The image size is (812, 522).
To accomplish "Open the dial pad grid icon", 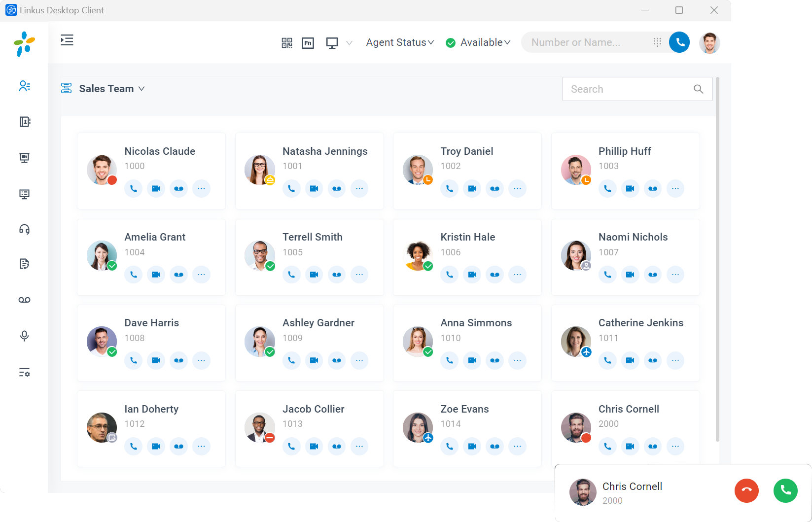I will click(657, 42).
